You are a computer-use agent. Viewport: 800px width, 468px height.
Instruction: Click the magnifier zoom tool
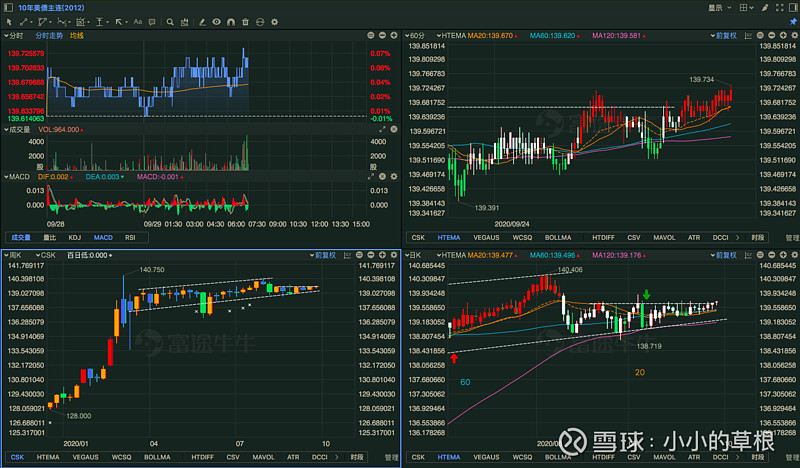170,22
